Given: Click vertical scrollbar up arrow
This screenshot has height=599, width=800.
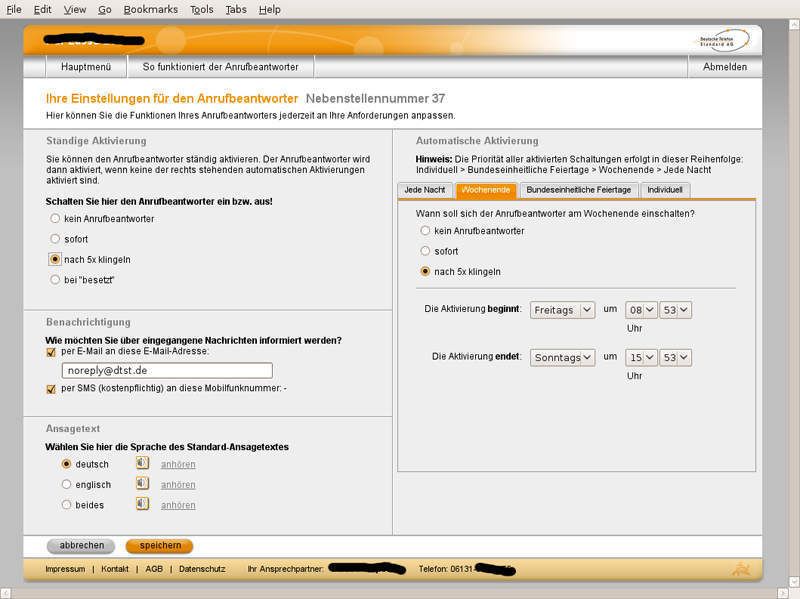Looking at the screenshot, I should (794, 24).
